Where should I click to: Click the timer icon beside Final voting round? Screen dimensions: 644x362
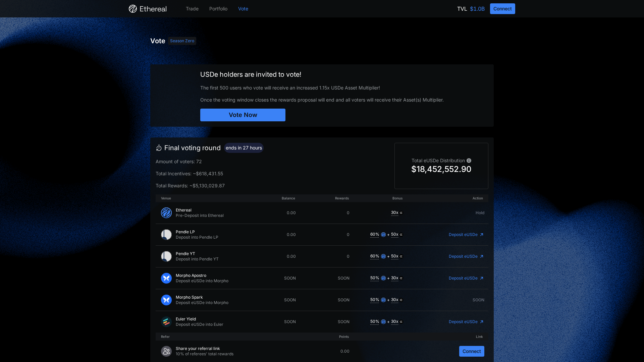158,148
